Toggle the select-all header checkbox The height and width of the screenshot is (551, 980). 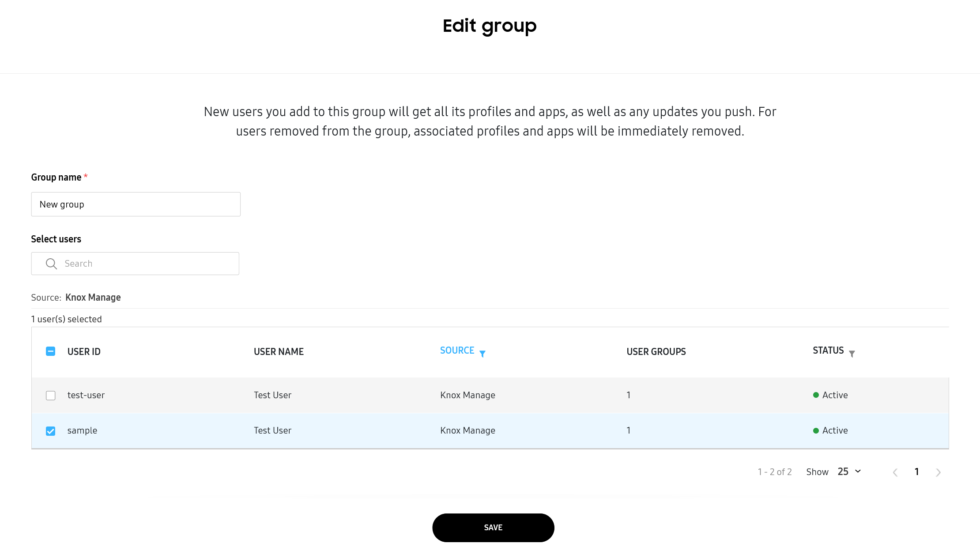[x=51, y=351]
